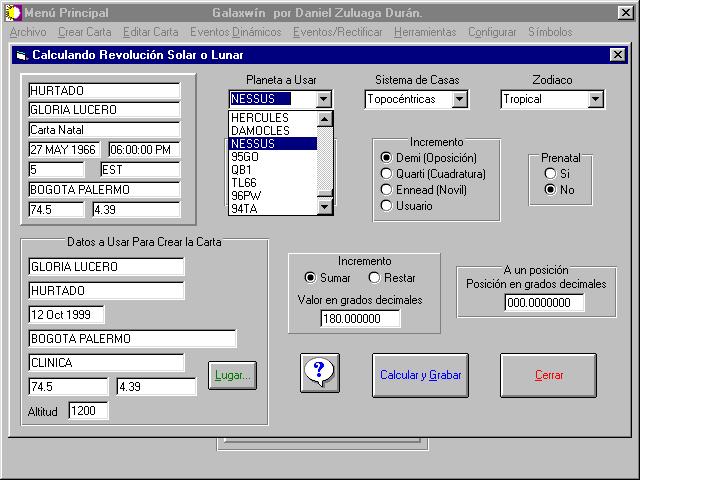Image resolution: width=723 pixels, height=489 pixels.
Task: Click the Cerrar button
Action: click(548, 376)
